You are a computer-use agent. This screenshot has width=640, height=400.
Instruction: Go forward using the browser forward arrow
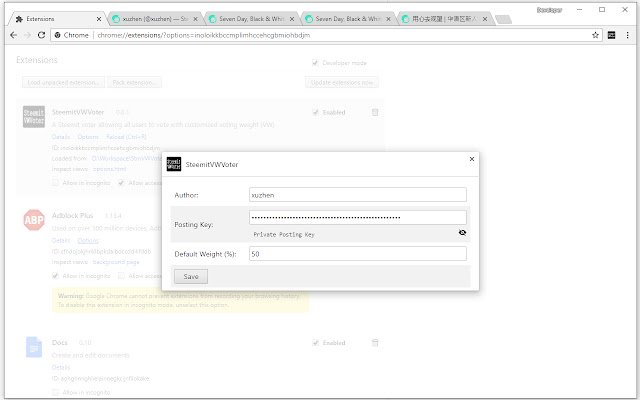[x=27, y=35]
